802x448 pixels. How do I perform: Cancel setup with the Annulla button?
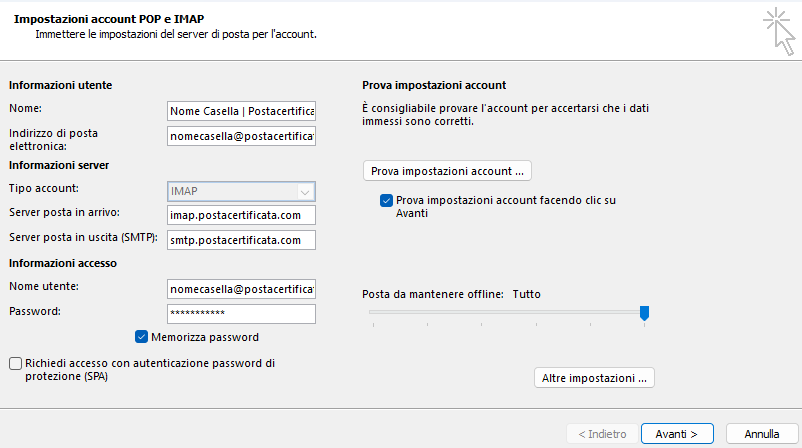tap(762, 434)
